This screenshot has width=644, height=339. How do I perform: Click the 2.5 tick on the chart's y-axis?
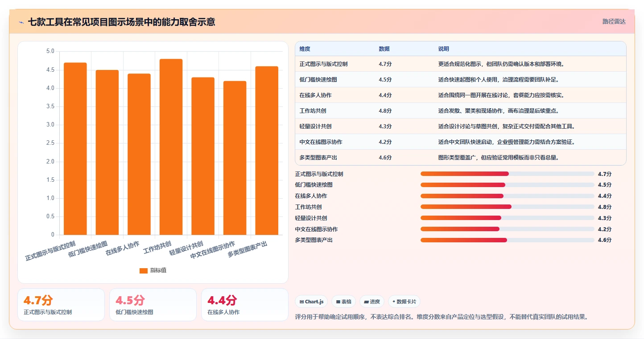coord(50,143)
